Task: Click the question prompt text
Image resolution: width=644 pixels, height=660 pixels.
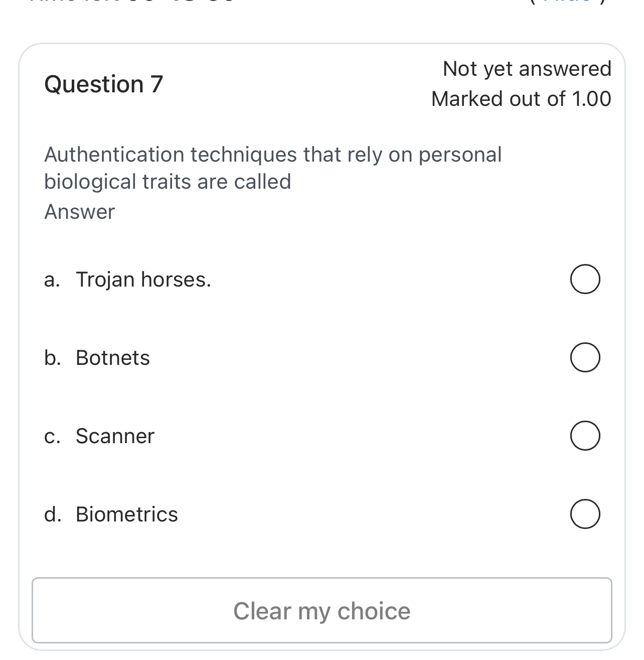Action: tap(273, 167)
